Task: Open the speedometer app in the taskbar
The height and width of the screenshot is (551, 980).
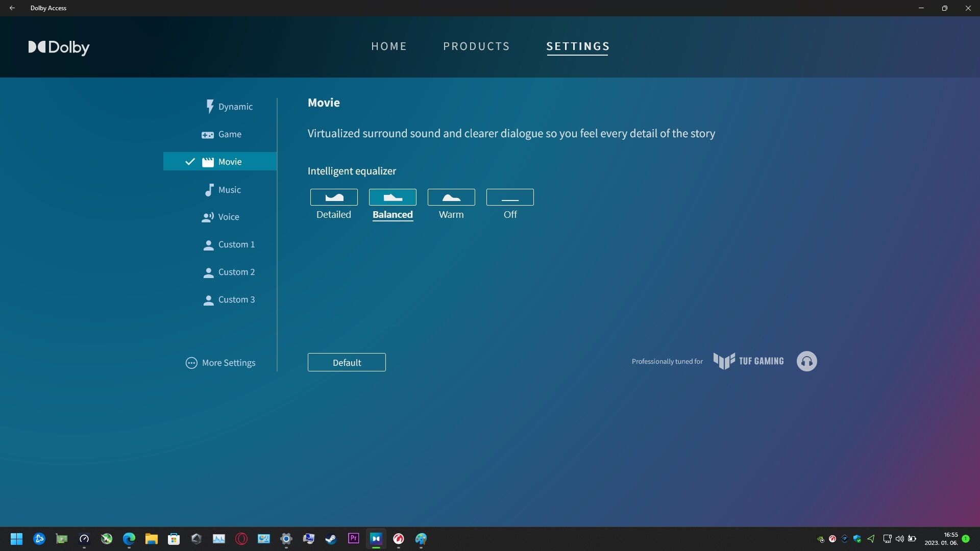Action: click(84, 539)
